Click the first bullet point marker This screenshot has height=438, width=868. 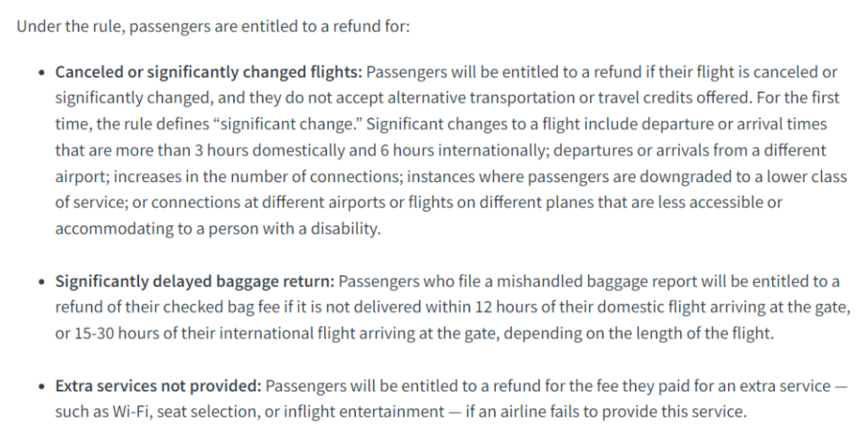[42, 73]
